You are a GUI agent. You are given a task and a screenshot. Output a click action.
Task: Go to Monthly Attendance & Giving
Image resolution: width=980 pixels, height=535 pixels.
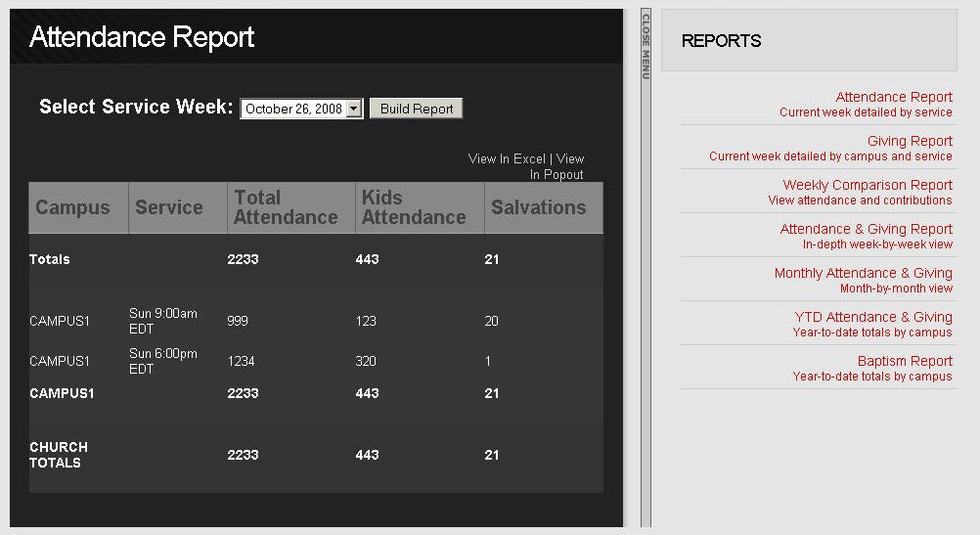pos(864,273)
